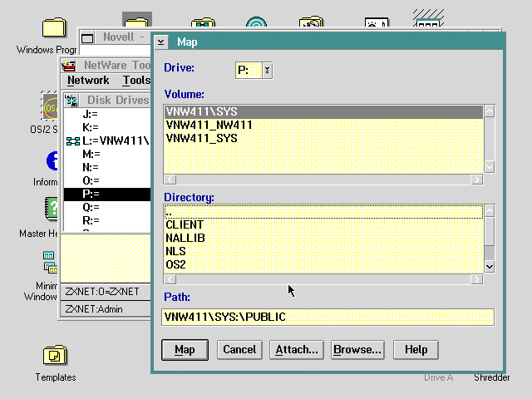
Task: Select CLIENT directory
Action: tap(323, 225)
